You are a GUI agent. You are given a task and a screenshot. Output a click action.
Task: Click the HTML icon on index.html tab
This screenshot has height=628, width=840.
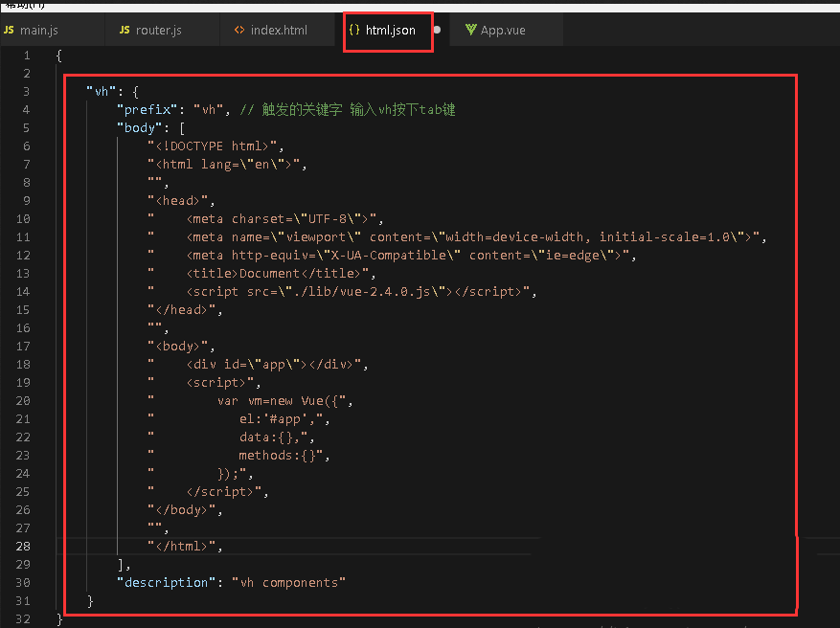[x=239, y=30]
